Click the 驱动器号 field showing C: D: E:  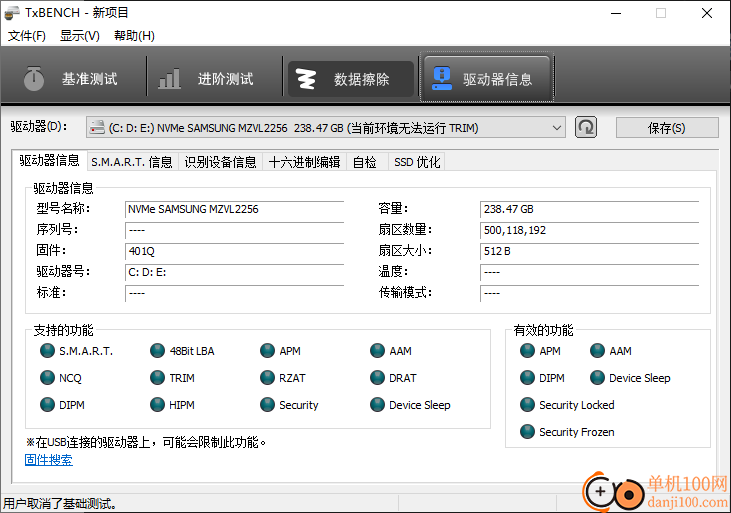(234, 272)
